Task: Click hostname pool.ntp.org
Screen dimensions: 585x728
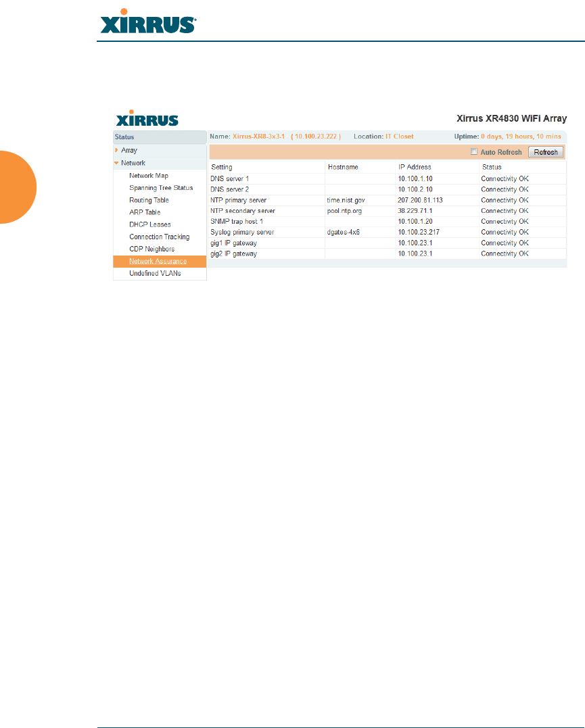Action: coord(344,211)
